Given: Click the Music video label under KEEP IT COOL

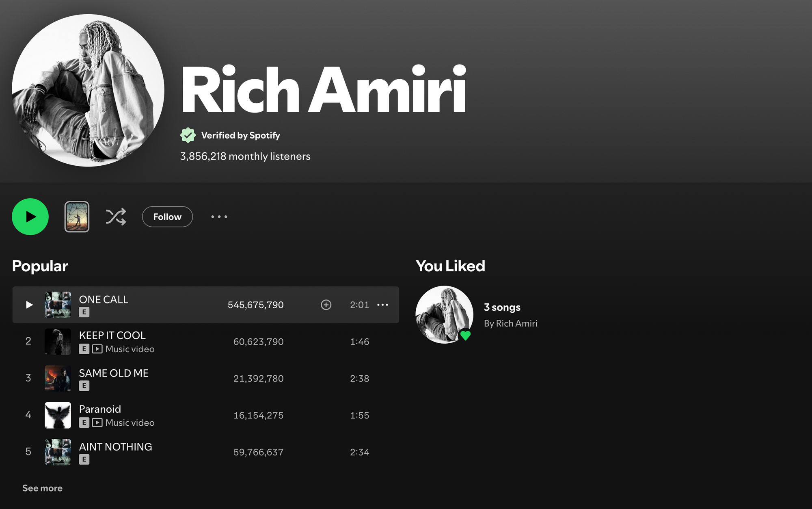Looking at the screenshot, I should 130,349.
